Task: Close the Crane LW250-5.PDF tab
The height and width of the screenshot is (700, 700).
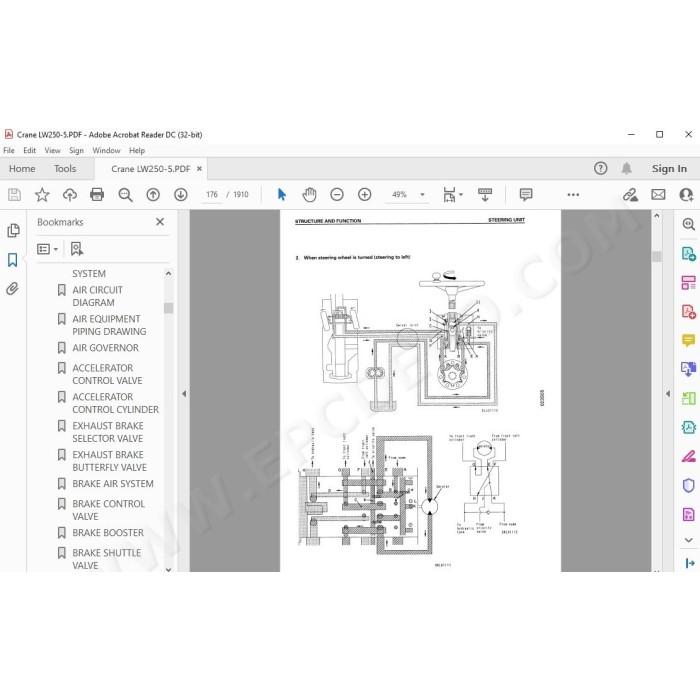Action: coord(200,169)
